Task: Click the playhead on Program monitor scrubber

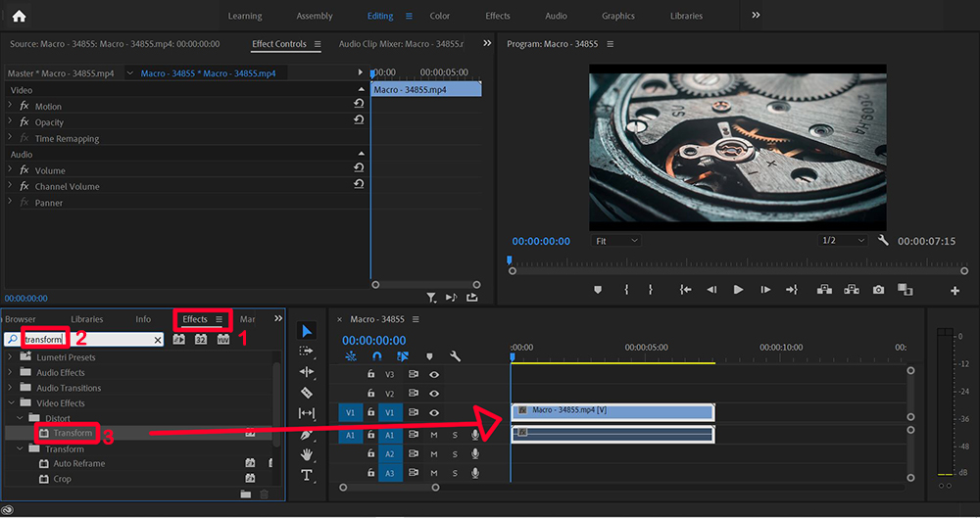Action: 509,260
